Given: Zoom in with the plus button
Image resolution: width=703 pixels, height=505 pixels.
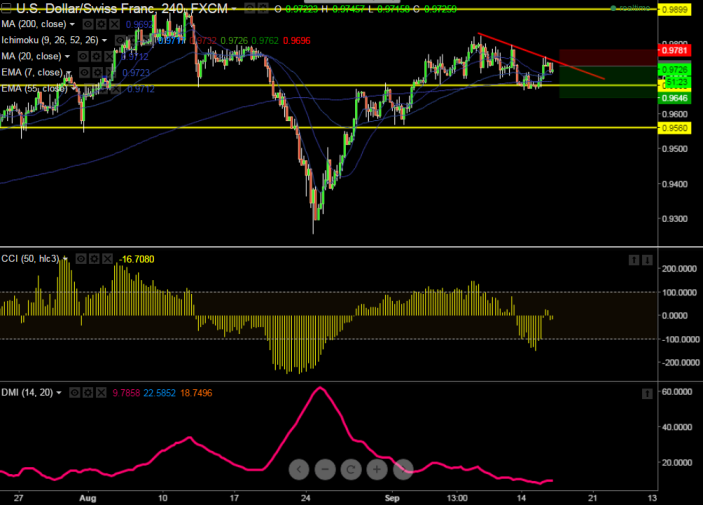Looking at the screenshot, I should click(377, 470).
